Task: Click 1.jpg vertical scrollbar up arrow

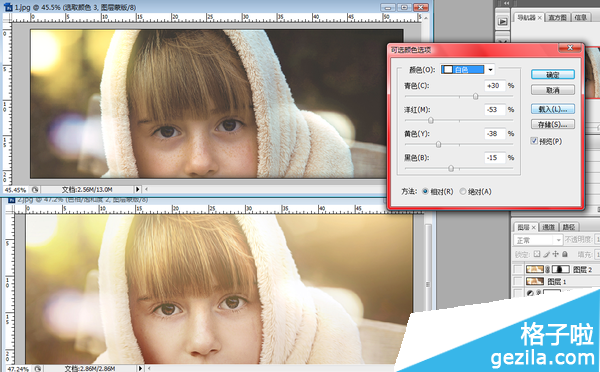Action: 427,18
